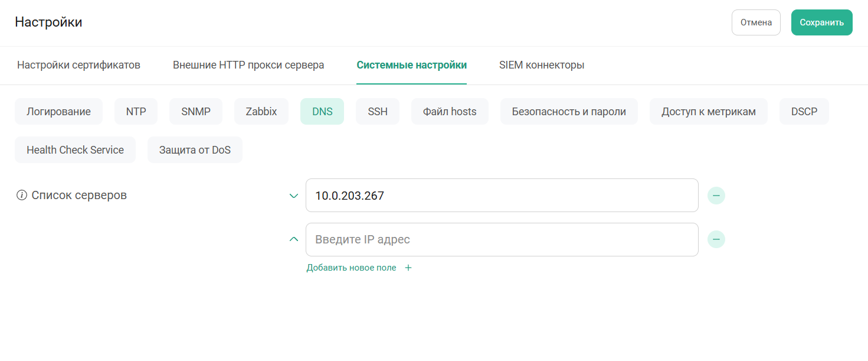Viewport: 868px width, 361px height.
Task: Collapse the second server entry chevron
Action: pos(293,239)
